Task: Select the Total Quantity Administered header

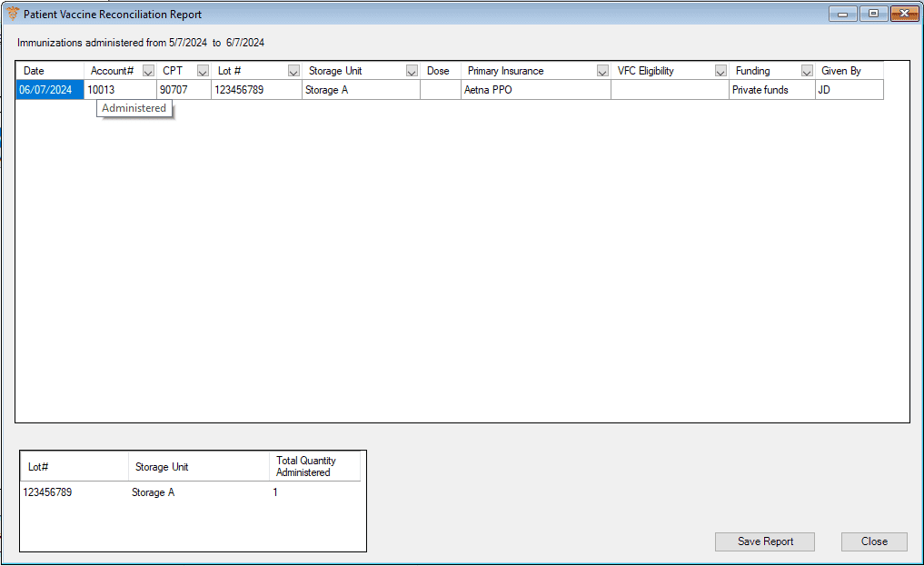Action: pos(314,466)
